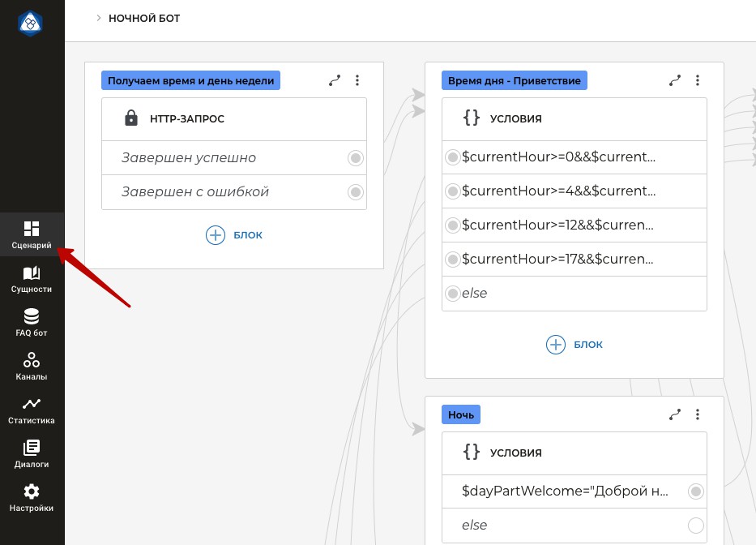
Task: Click the connection arrow icon on Время дня card
Action: click(675, 80)
